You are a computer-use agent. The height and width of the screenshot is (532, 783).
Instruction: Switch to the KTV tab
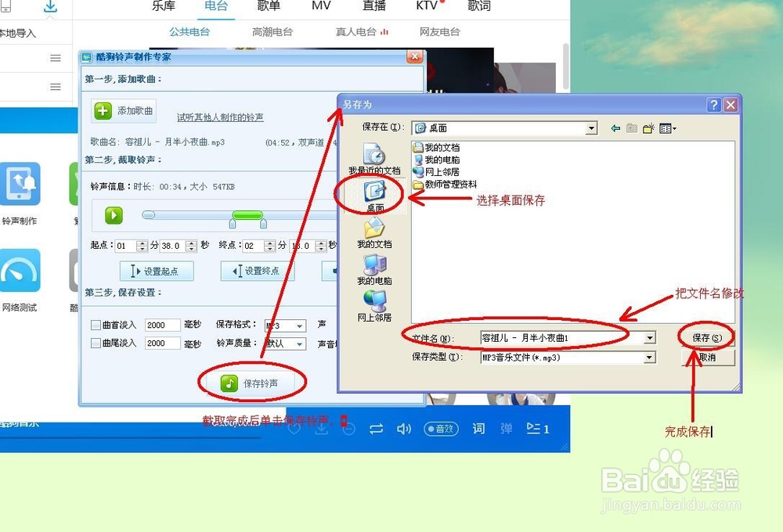[x=427, y=6]
